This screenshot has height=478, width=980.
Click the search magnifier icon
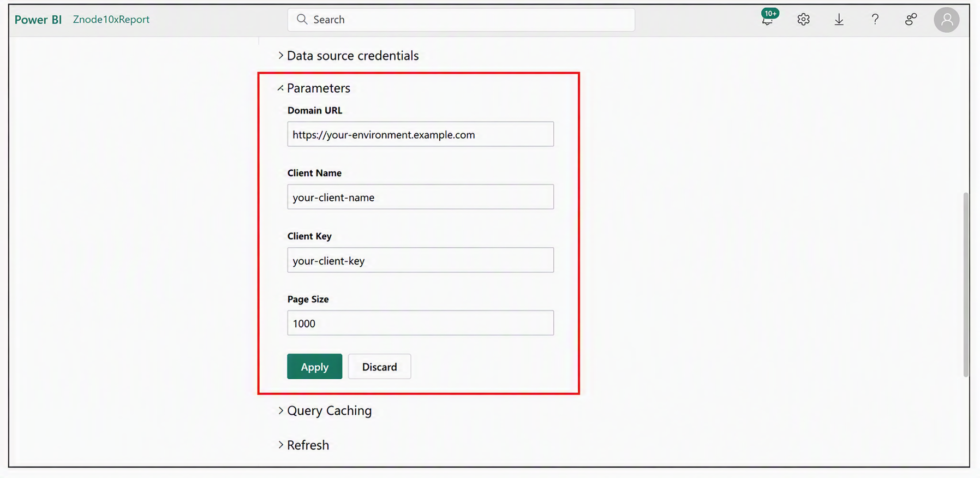pos(302,20)
